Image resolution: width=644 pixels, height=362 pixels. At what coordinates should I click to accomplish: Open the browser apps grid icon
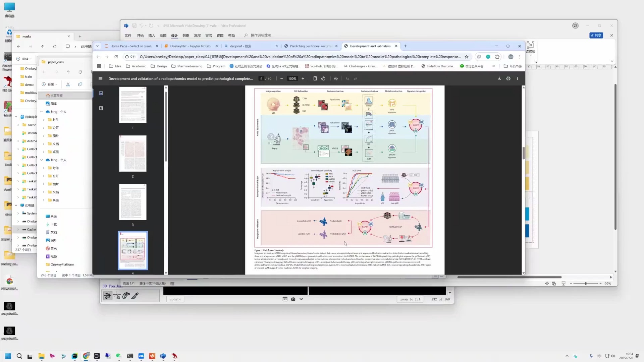pyautogui.click(x=99, y=66)
